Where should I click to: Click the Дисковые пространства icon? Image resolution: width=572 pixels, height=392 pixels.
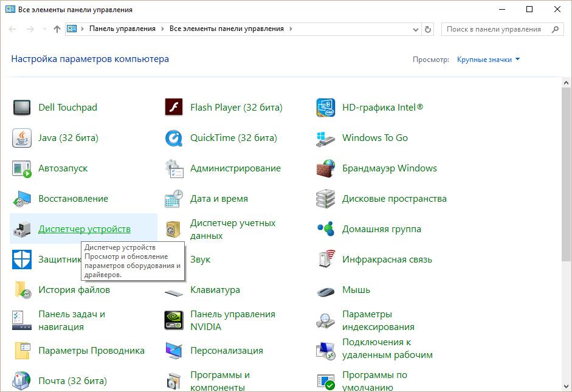point(325,199)
